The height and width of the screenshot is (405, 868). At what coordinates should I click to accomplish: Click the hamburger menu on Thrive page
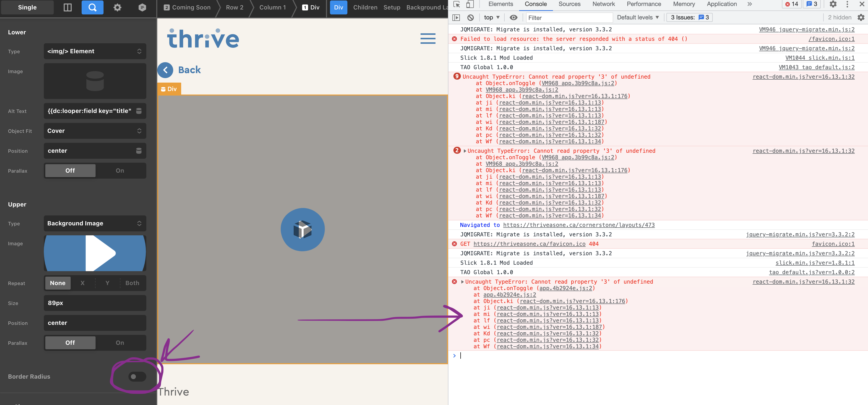pos(428,38)
